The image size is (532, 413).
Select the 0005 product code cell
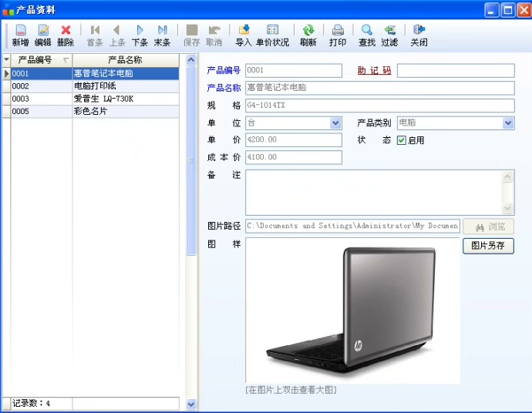(x=42, y=111)
